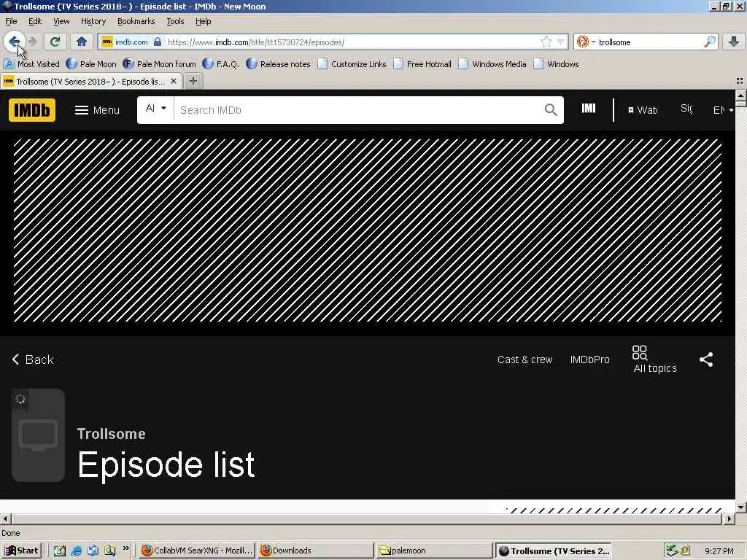Click the Back link on the page
747x560 pixels.
(32, 359)
